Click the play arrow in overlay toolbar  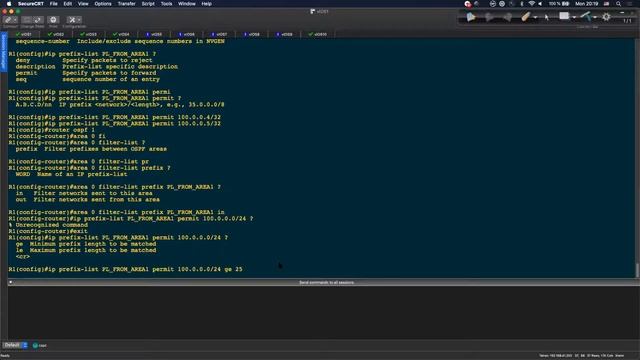coord(471,17)
